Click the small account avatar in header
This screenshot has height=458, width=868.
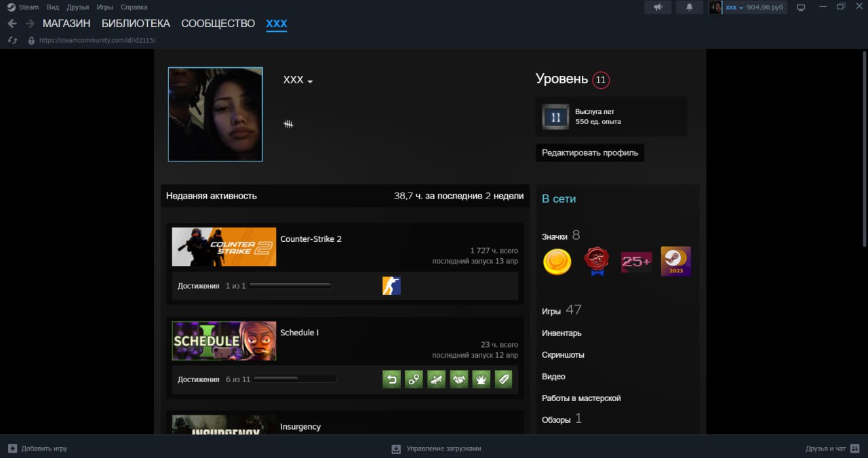coord(716,7)
